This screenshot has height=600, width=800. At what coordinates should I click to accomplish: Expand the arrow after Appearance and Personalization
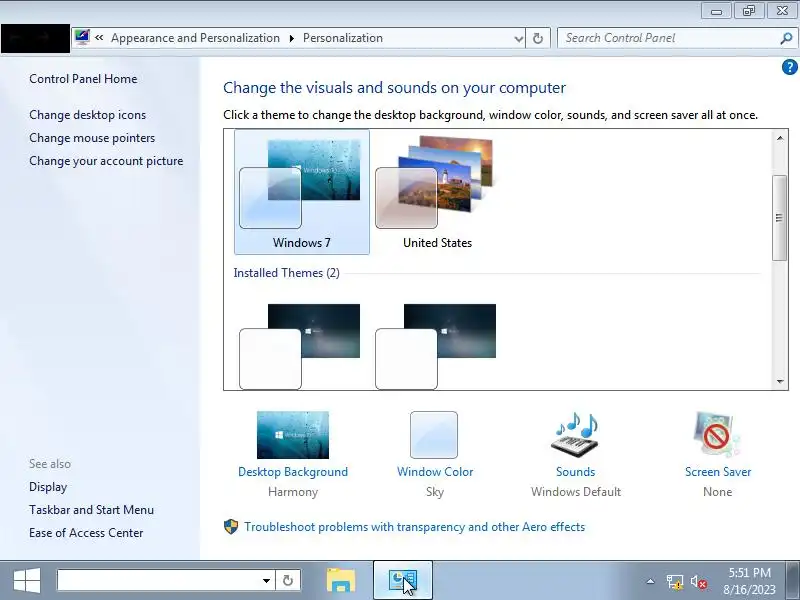(291, 38)
